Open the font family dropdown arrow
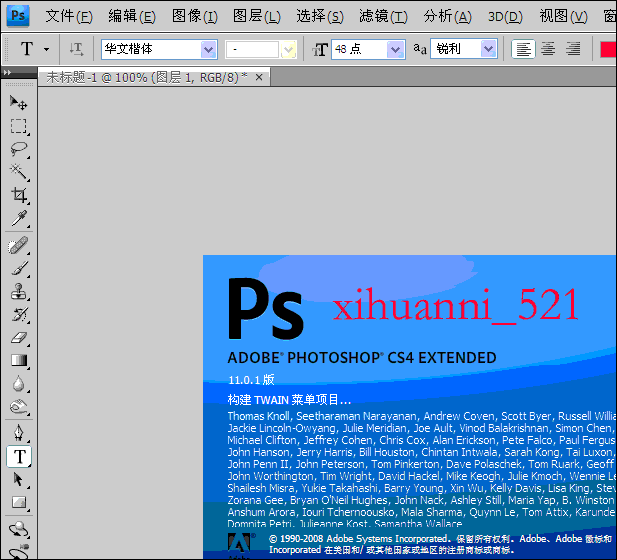The image size is (617, 560). (x=208, y=50)
